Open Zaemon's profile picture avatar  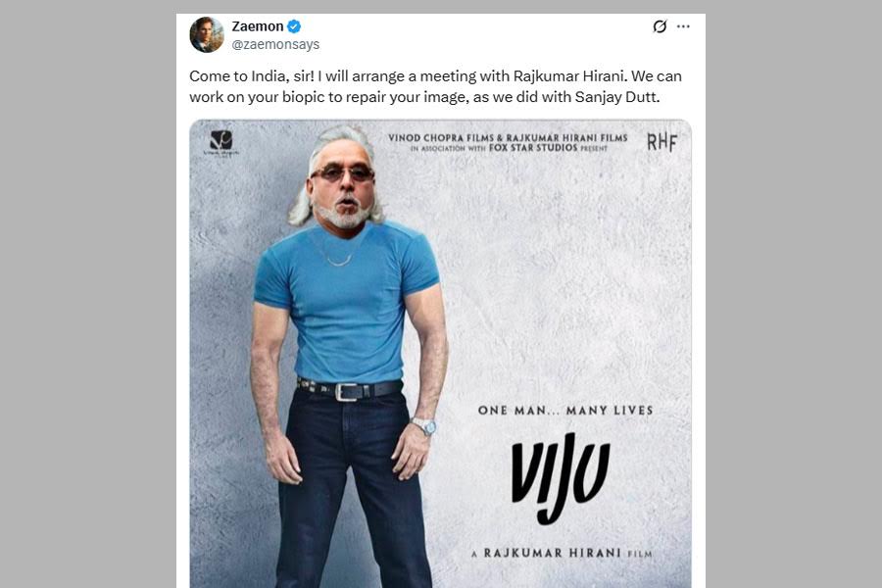coord(207,35)
